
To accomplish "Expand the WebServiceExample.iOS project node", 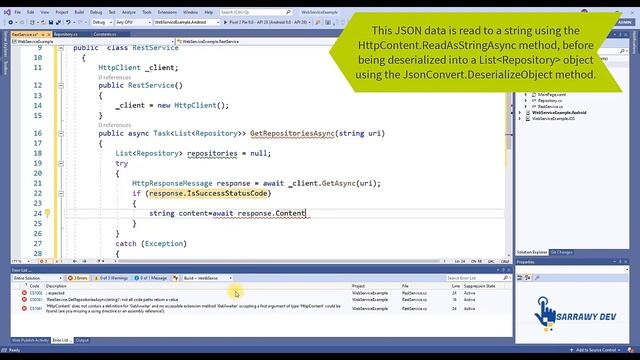I will click(520, 119).
